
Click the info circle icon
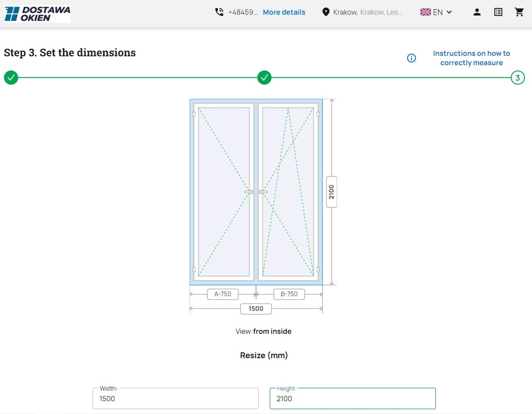tap(412, 58)
